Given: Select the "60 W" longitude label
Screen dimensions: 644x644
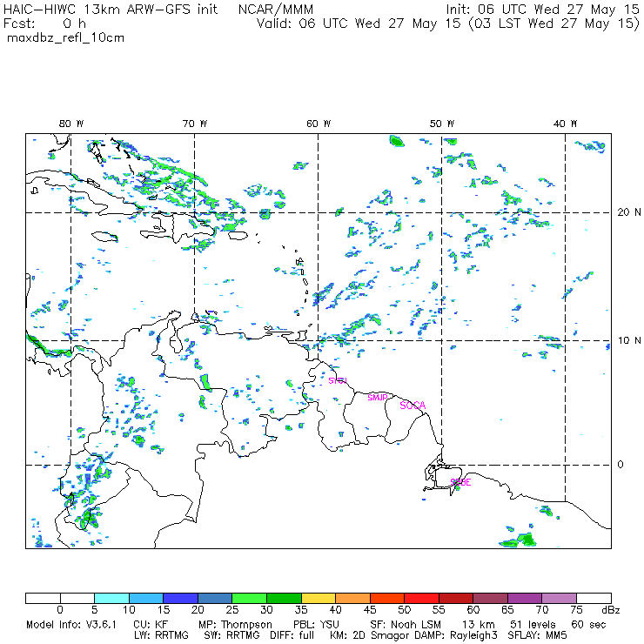Looking at the screenshot, I should [x=319, y=124].
